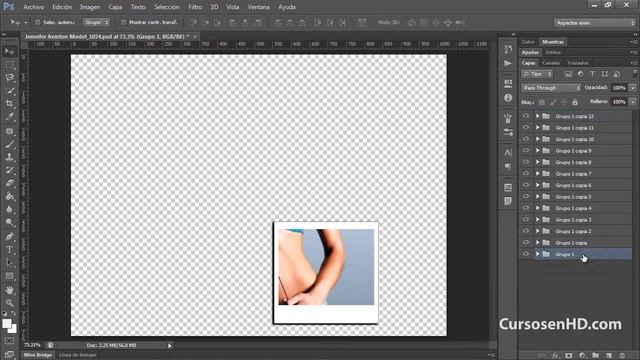Toggle visibility of the Grupo 1 layer
Image resolution: width=640 pixels, height=360 pixels.
click(526, 254)
